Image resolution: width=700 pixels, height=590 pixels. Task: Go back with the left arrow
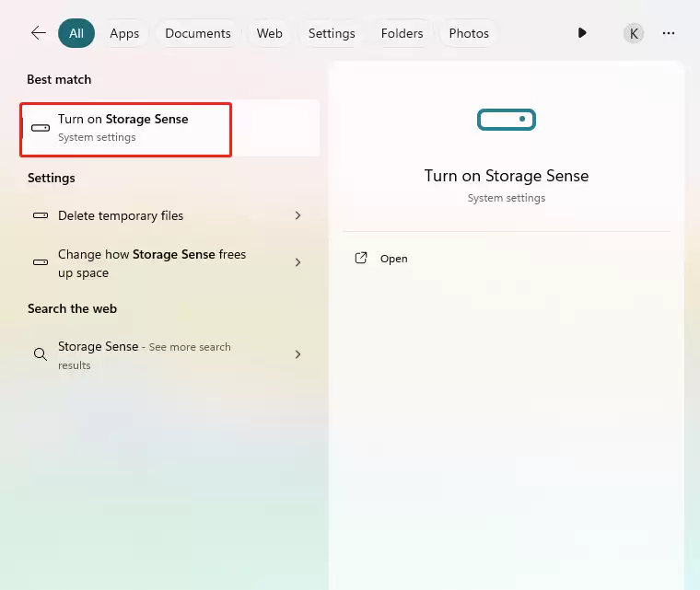coord(39,33)
